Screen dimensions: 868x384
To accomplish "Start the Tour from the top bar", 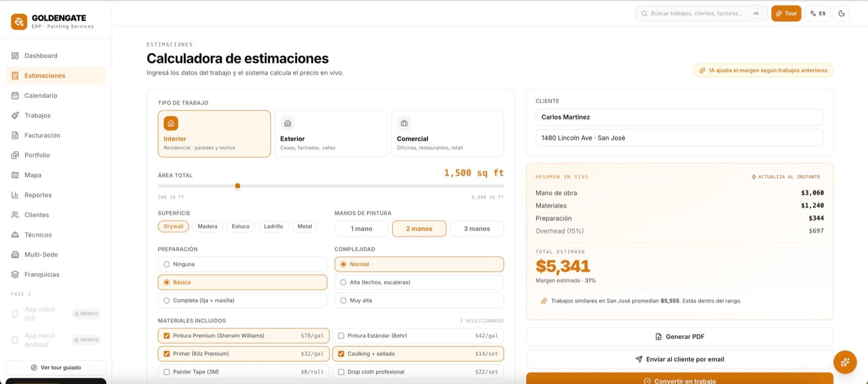I will coord(786,14).
